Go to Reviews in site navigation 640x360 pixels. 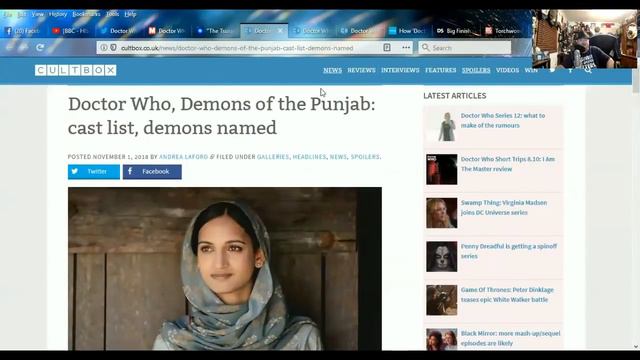coord(361,70)
